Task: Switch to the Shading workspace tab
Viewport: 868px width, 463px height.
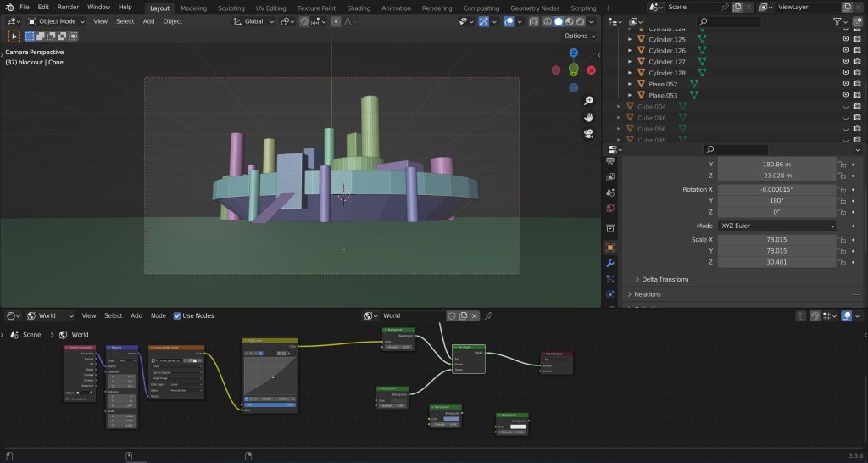Action: [x=359, y=8]
